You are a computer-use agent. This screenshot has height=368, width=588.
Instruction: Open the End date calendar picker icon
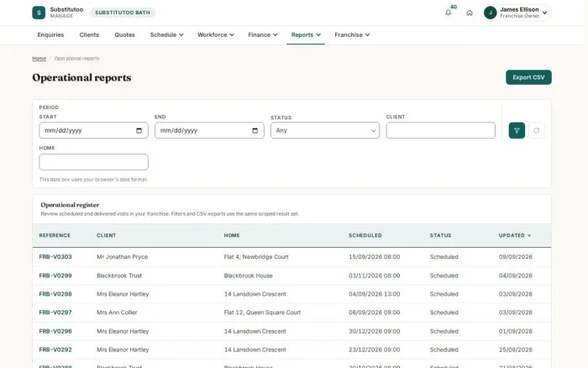pos(255,130)
